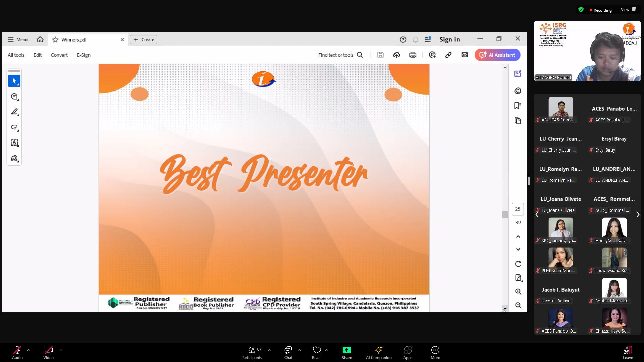Select the arrow selection tool

point(14,81)
